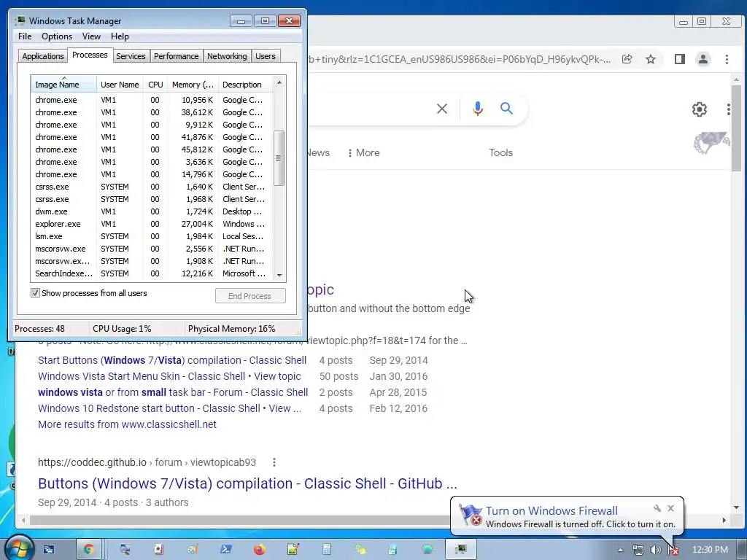Open Google quick settings gear

(700, 109)
